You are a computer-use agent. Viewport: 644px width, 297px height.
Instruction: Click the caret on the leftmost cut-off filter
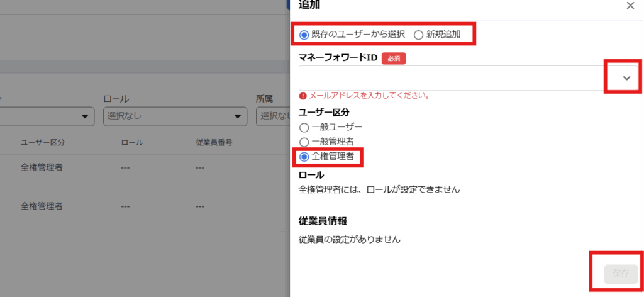pos(85,116)
